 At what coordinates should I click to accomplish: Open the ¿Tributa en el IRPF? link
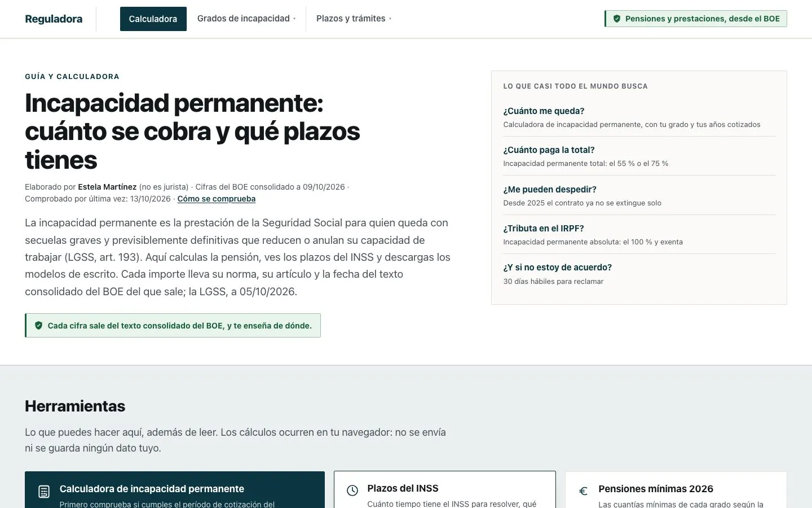[x=544, y=229]
